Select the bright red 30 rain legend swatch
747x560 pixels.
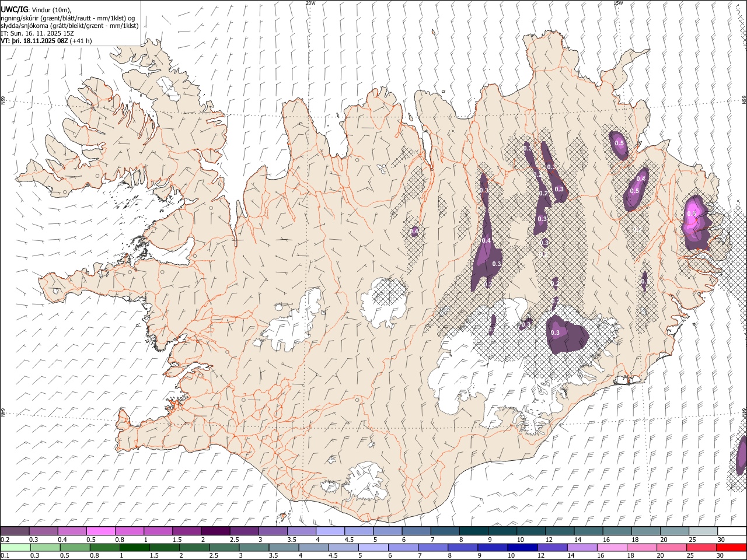731,548
